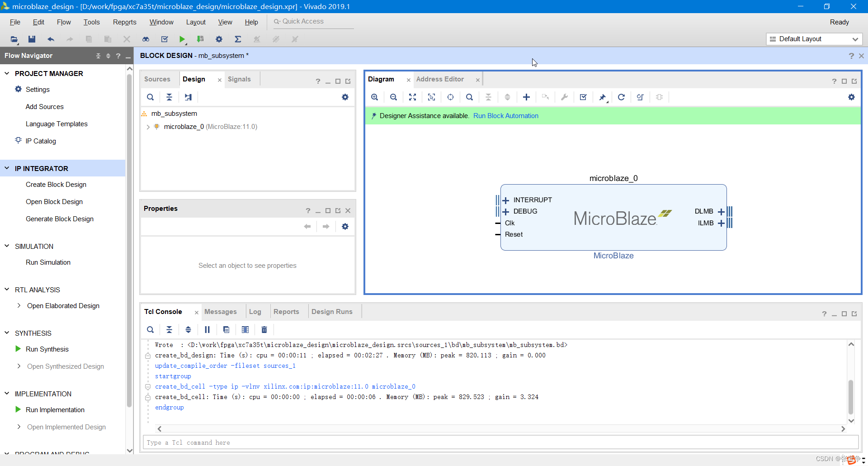Expand the INTERRUPT port plus sign
The width and height of the screenshot is (868, 466).
tap(505, 200)
